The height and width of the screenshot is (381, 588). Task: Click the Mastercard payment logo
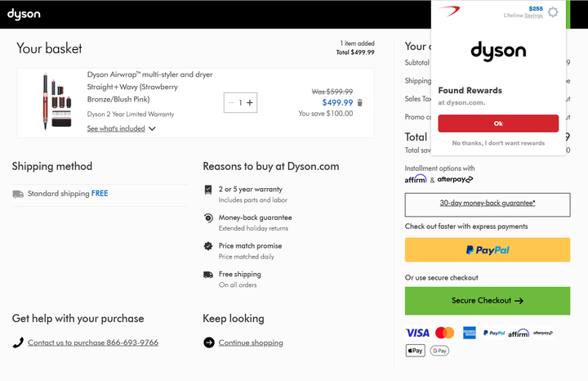point(445,333)
